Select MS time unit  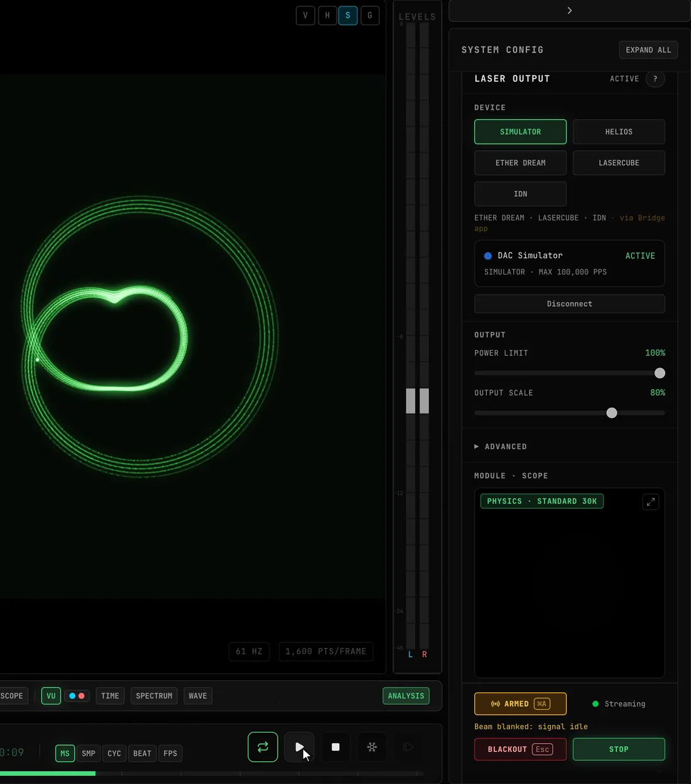(65, 753)
